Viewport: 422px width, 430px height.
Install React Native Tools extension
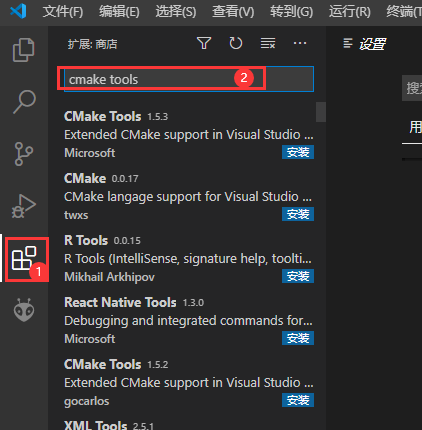[x=298, y=338]
